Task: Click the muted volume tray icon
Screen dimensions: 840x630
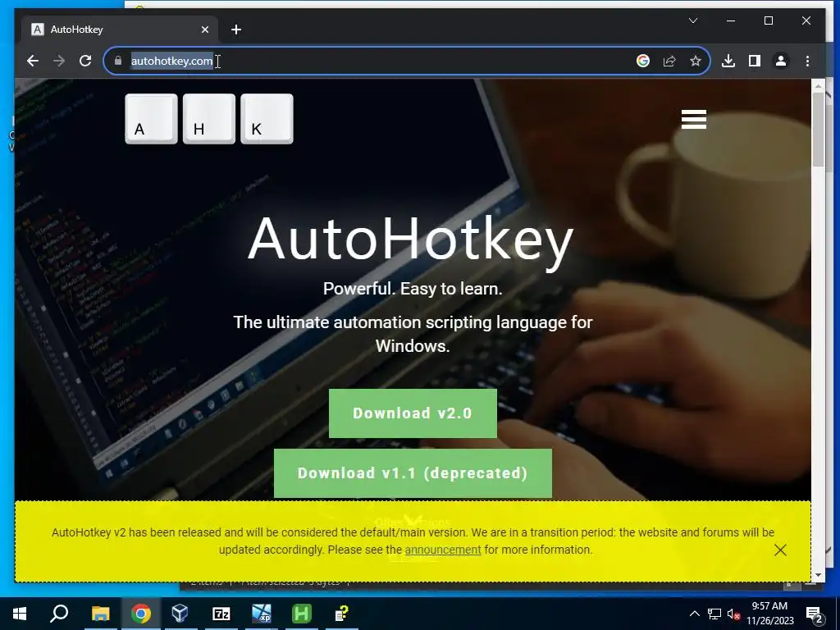Action: [x=734, y=614]
